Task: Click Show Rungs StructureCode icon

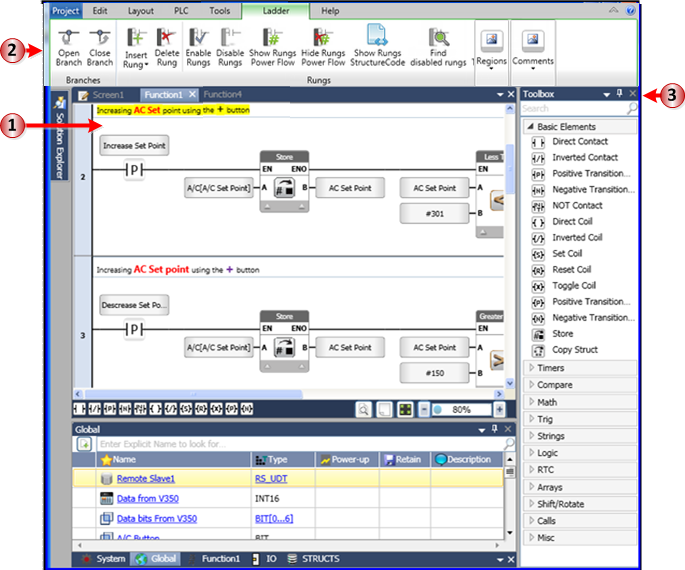Action: (x=377, y=40)
